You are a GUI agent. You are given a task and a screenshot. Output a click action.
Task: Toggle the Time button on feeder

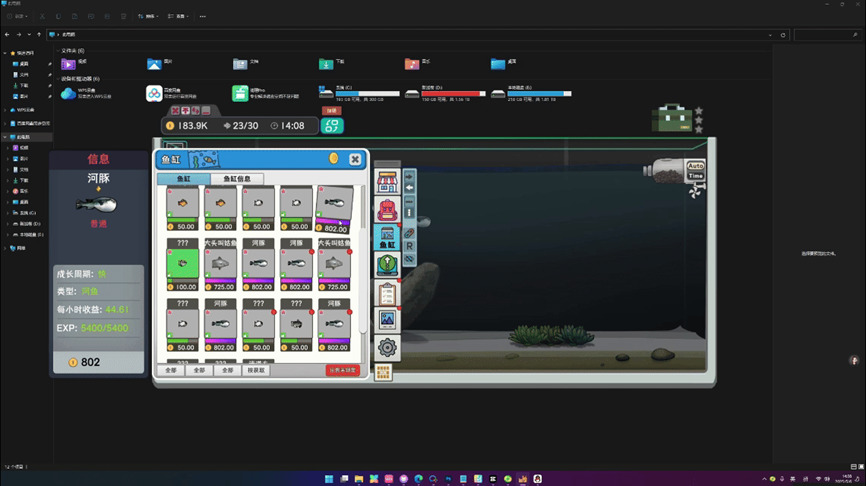pos(695,176)
